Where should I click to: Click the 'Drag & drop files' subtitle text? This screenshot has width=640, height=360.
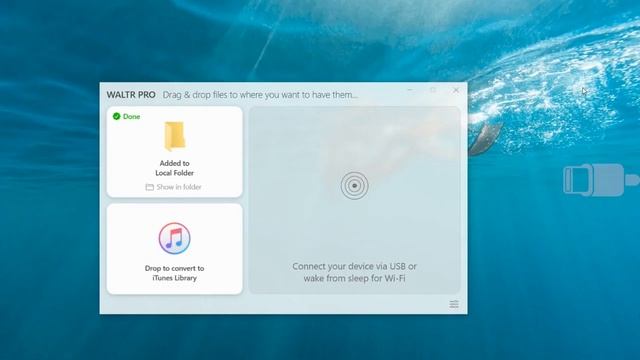coord(260,95)
